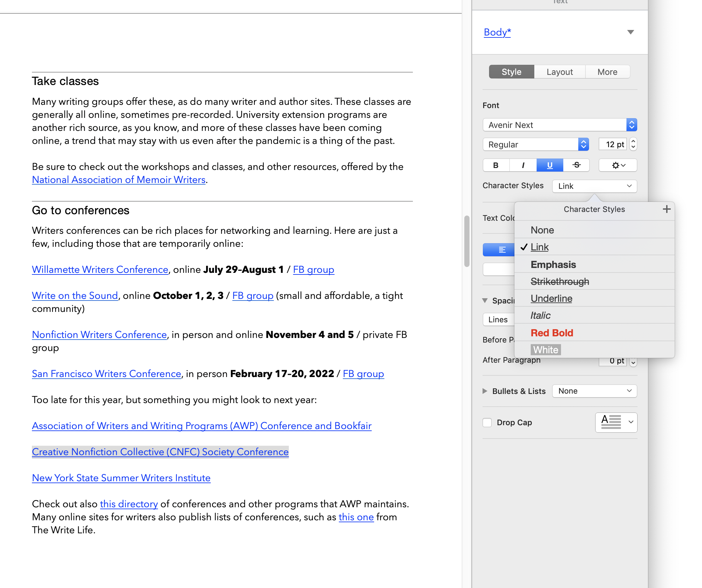Open the National Association of Memoir Writers link

(118, 179)
